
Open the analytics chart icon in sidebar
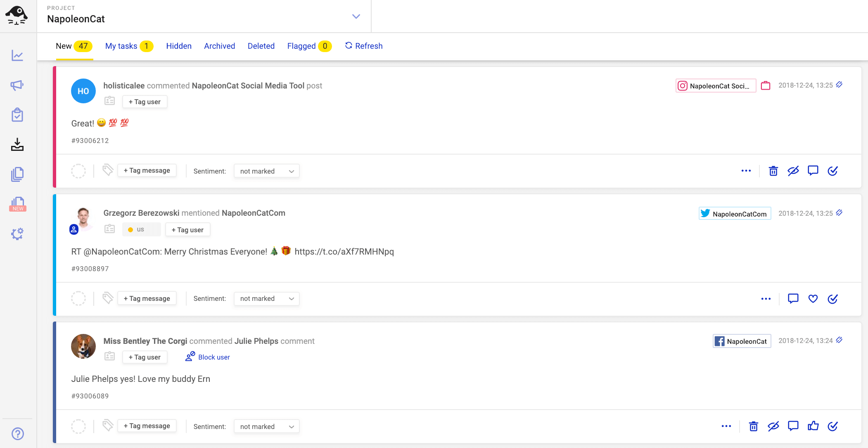point(17,55)
